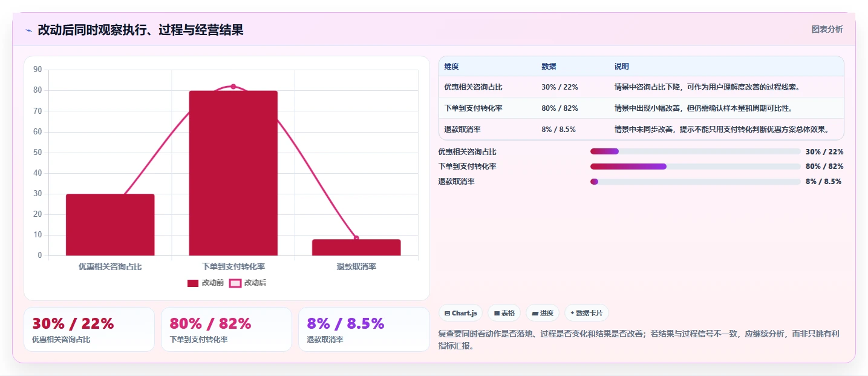This screenshot has height=376, width=868.
Task: Click y-axis value 50
Action: click(38, 153)
